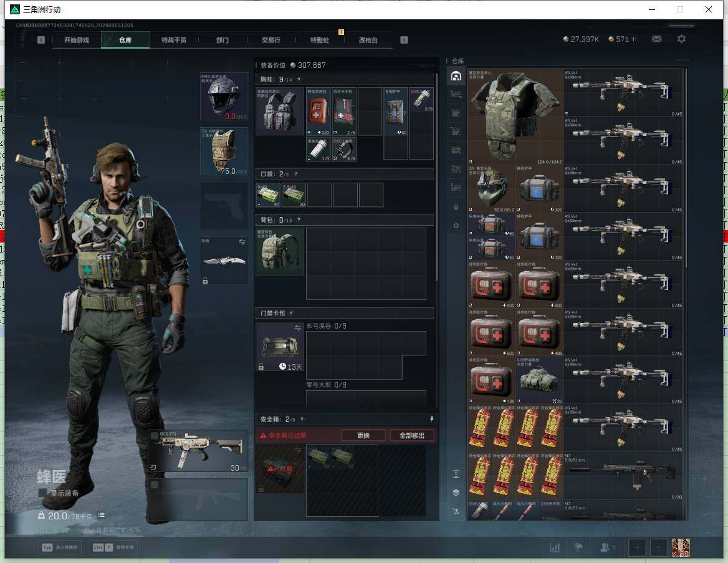Click the empty secondary weapon slot

(x=198, y=500)
